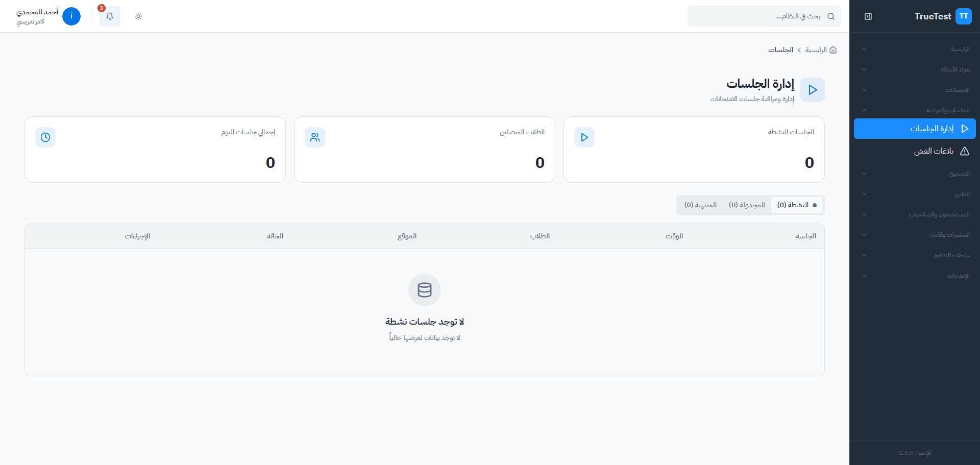Switch to the المنتهية (0) tab

coord(700,205)
